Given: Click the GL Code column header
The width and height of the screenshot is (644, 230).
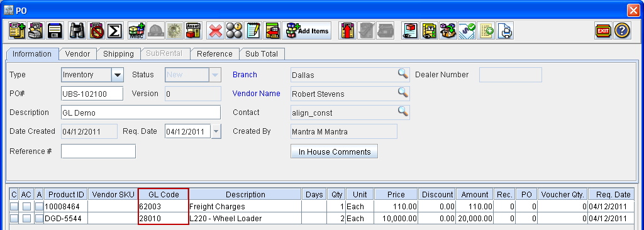Looking at the screenshot, I should click(164, 195).
